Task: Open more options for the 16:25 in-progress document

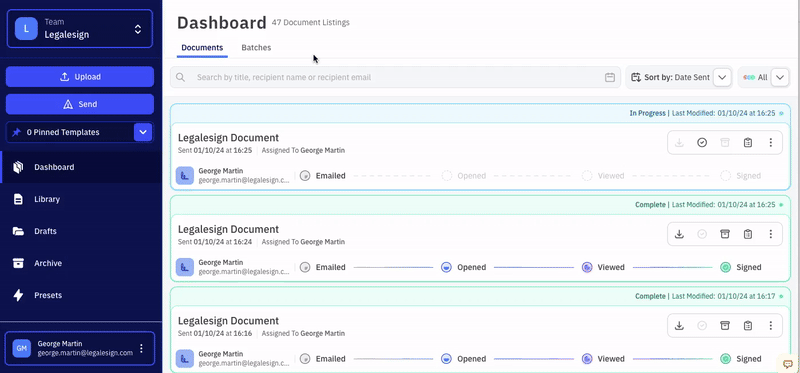Action: point(771,143)
